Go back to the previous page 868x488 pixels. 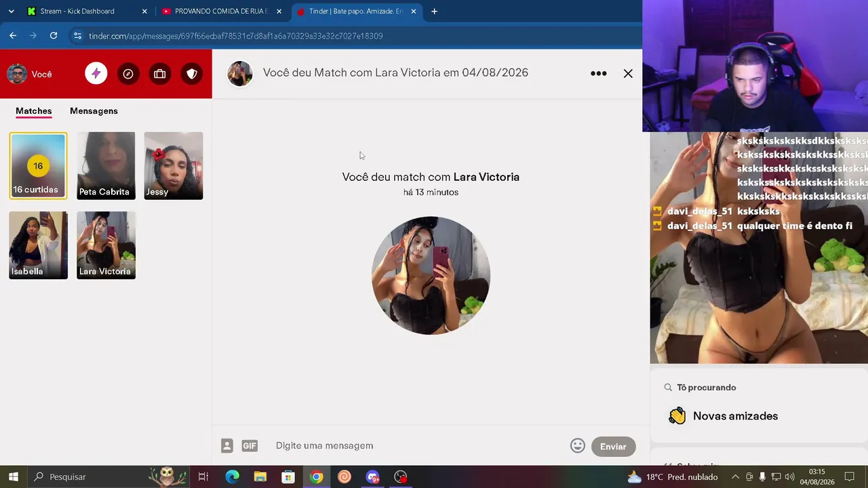pyautogui.click(x=13, y=35)
